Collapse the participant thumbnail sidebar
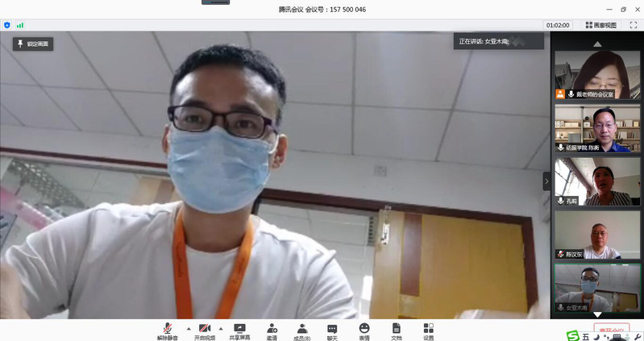The width and height of the screenshot is (644, 341). tap(546, 181)
